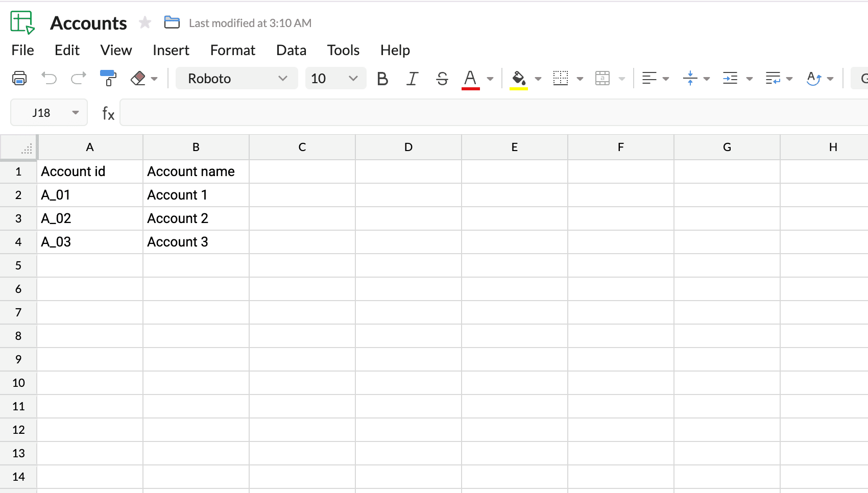
Task: Rename the Accounts document title
Action: pos(88,23)
